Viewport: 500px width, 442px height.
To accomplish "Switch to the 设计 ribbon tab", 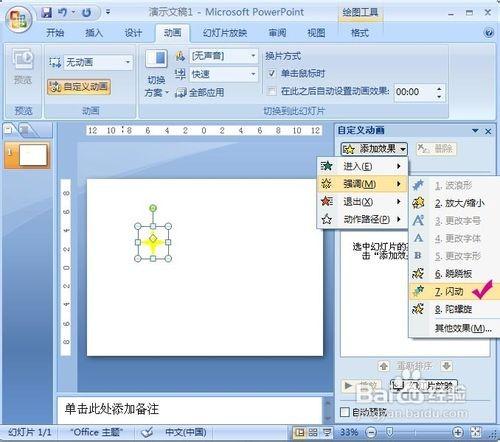I will pos(133,33).
